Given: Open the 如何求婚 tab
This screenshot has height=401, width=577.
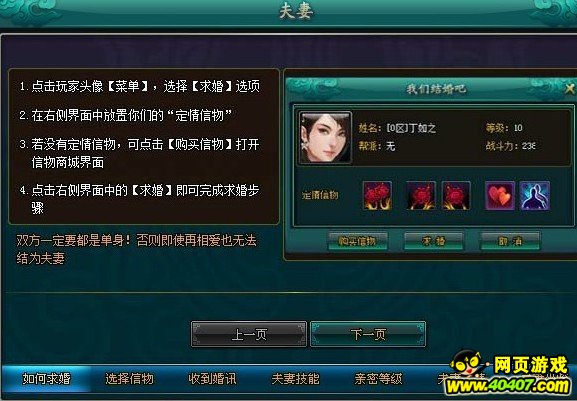Looking at the screenshot, I should (46, 379).
